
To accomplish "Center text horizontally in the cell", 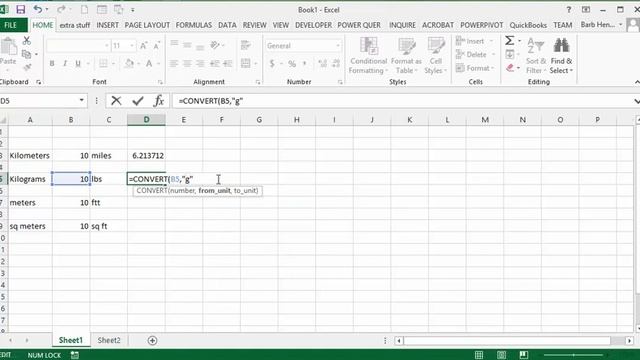I will [187, 63].
